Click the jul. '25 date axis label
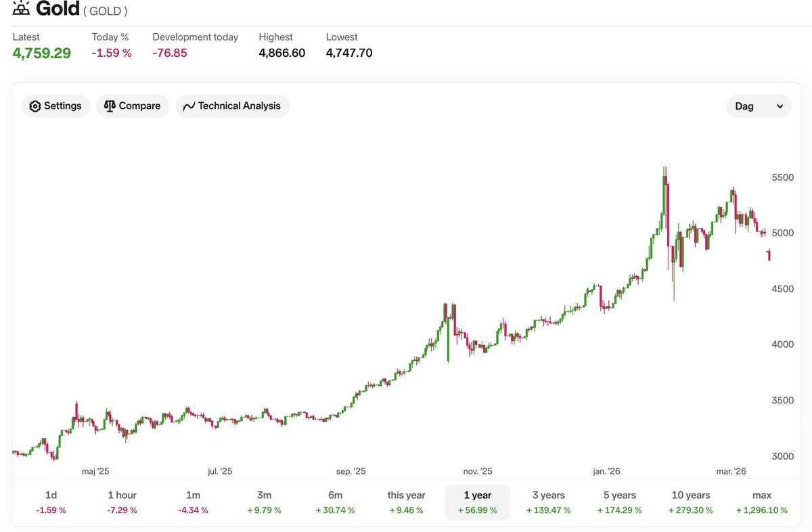 click(220, 471)
